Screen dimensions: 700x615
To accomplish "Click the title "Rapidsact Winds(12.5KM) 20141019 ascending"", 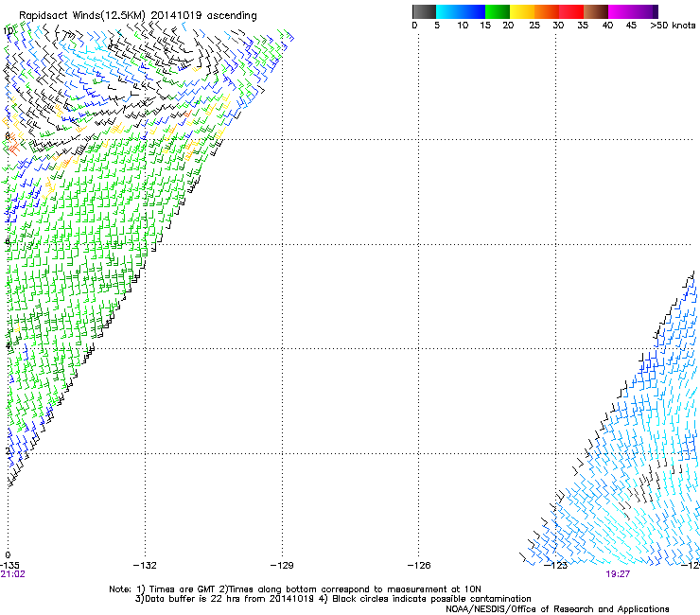I will point(138,15).
